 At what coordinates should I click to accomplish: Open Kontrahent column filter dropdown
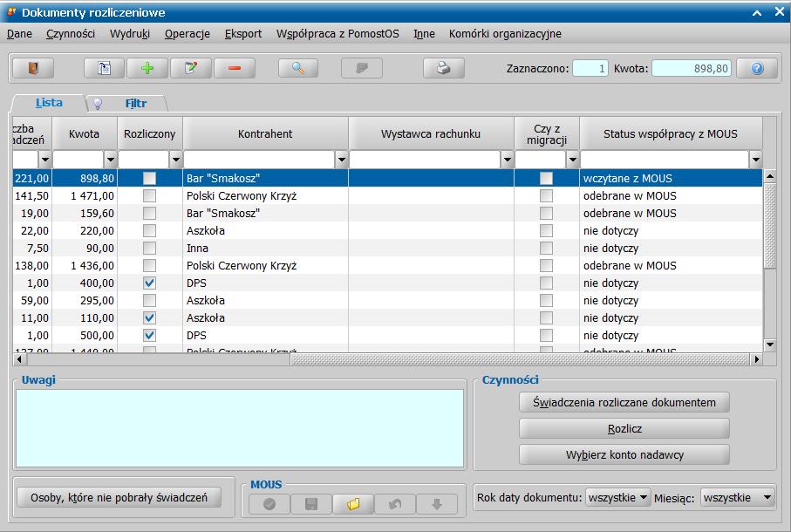342,160
